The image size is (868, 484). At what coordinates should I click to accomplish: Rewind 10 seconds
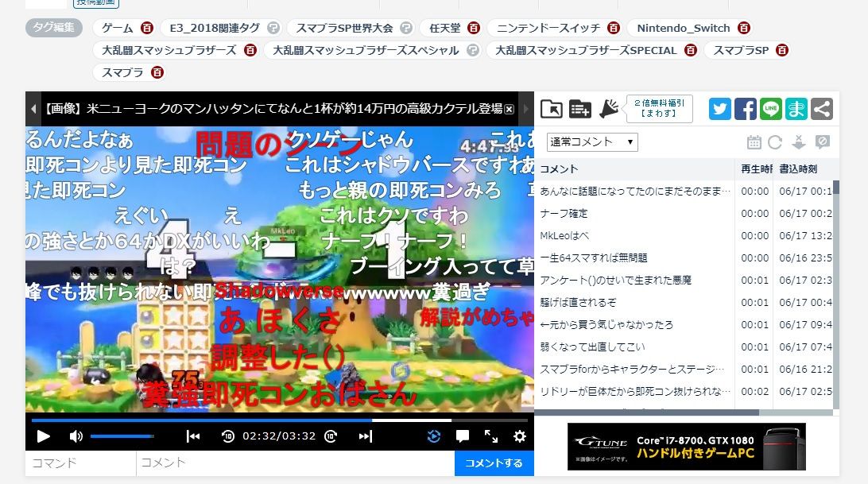[227, 436]
